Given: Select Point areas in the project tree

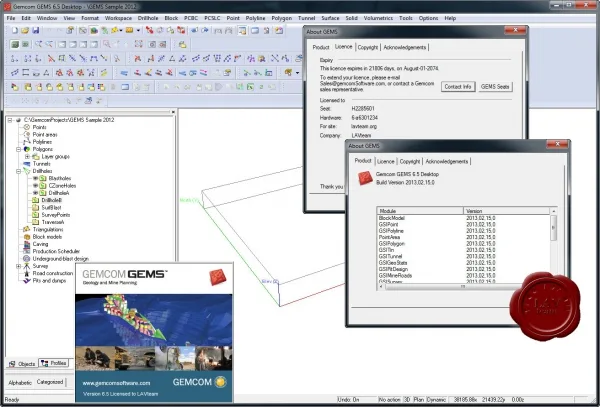Looking at the screenshot, I should point(44,134).
